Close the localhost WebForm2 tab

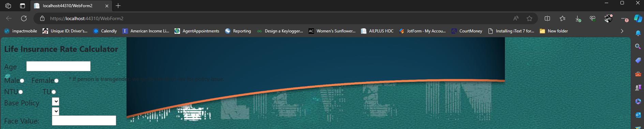click(x=107, y=6)
